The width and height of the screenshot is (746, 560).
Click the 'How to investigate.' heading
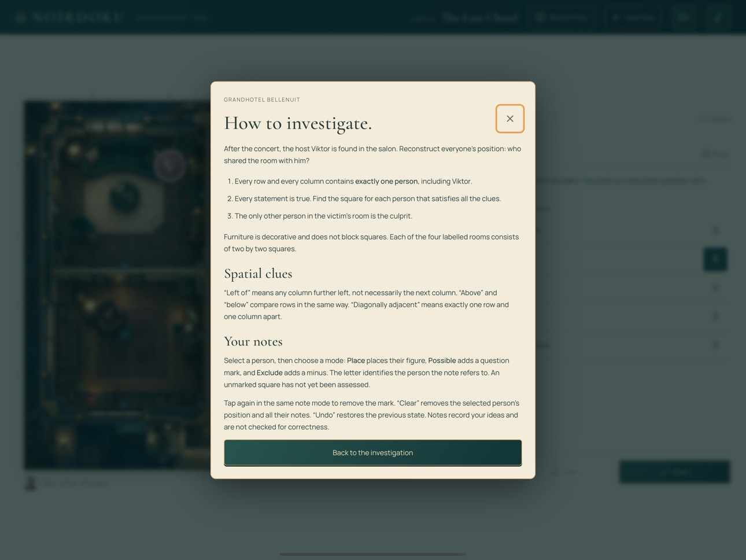pyautogui.click(x=298, y=123)
